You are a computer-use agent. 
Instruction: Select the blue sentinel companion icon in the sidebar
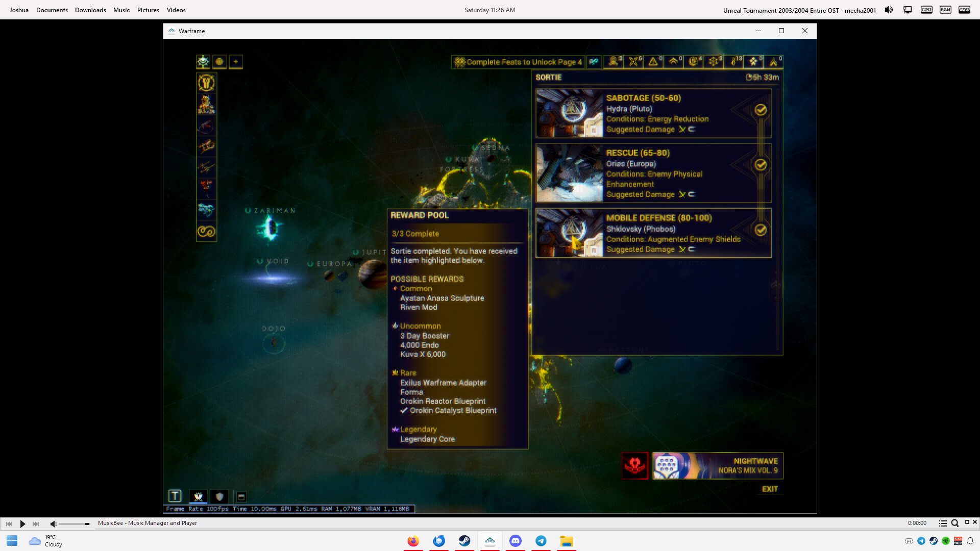[206, 210]
